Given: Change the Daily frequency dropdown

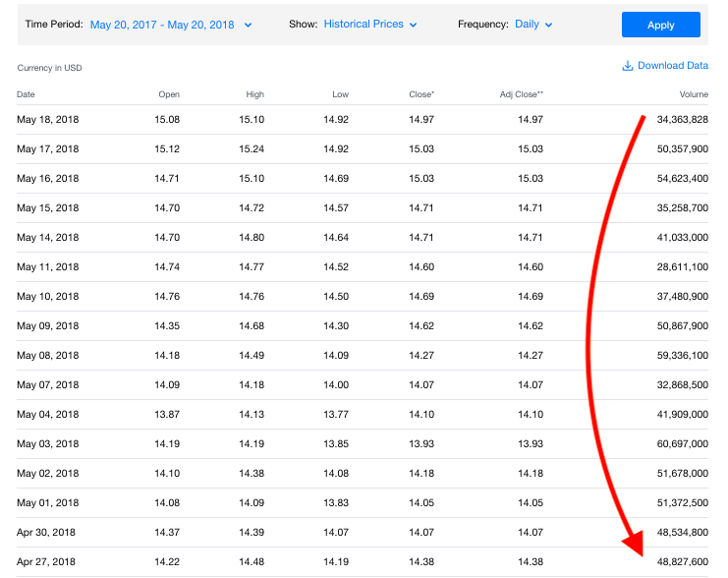Looking at the screenshot, I should pyautogui.click(x=533, y=25).
